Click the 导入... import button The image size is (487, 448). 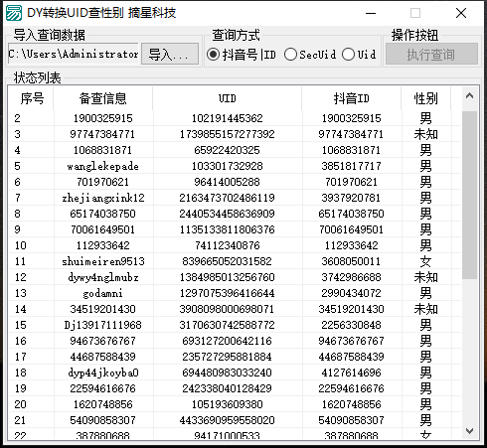coord(170,54)
